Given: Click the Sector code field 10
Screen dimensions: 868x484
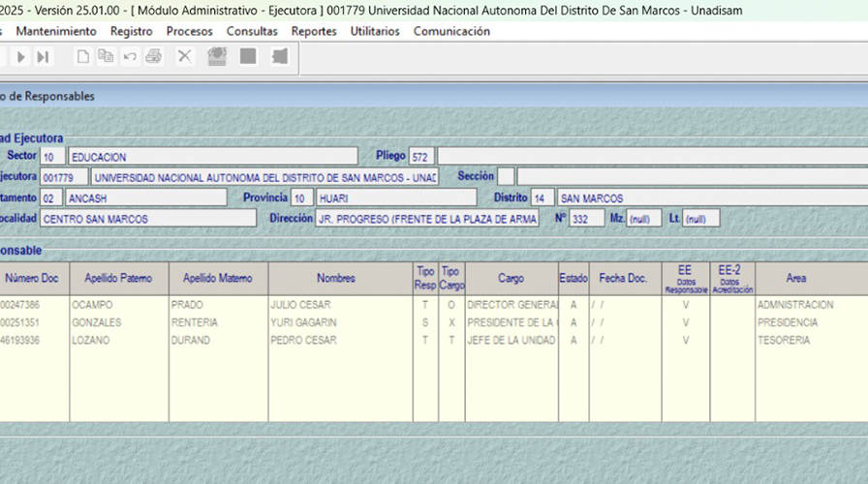Looking at the screenshot, I should click(x=52, y=157).
